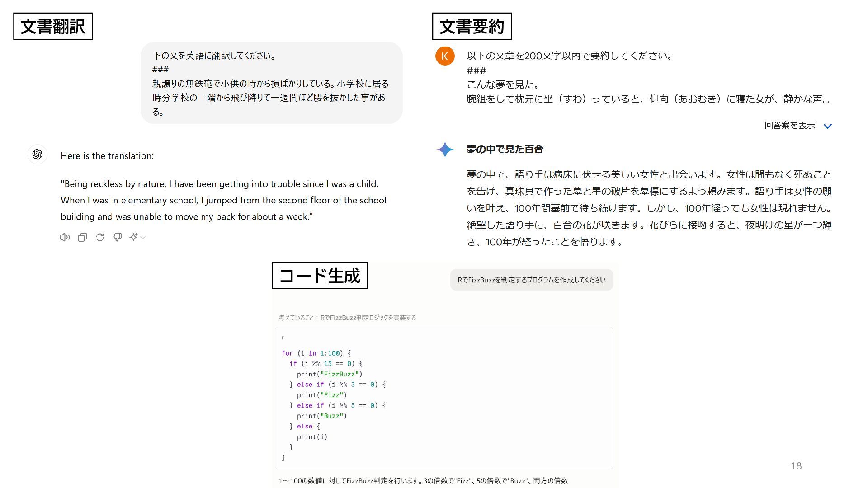Click the 文書翻訳 heading box
The width and height of the screenshot is (868, 488).
pos(53,26)
